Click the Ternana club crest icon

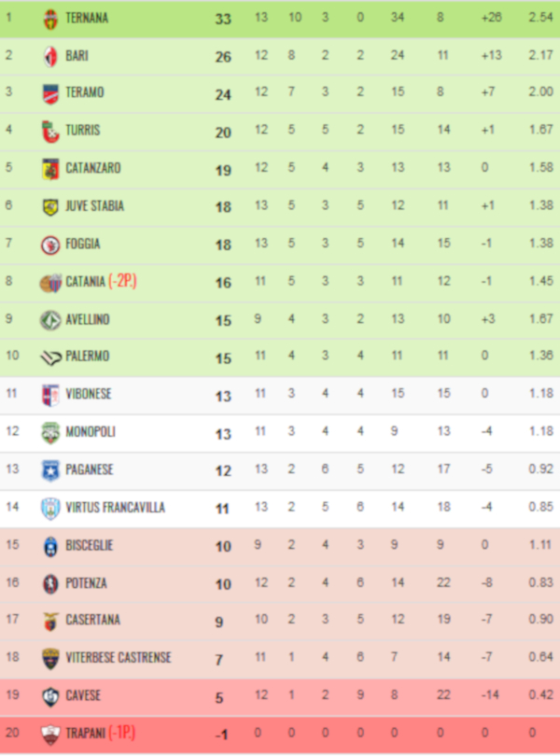50,19
